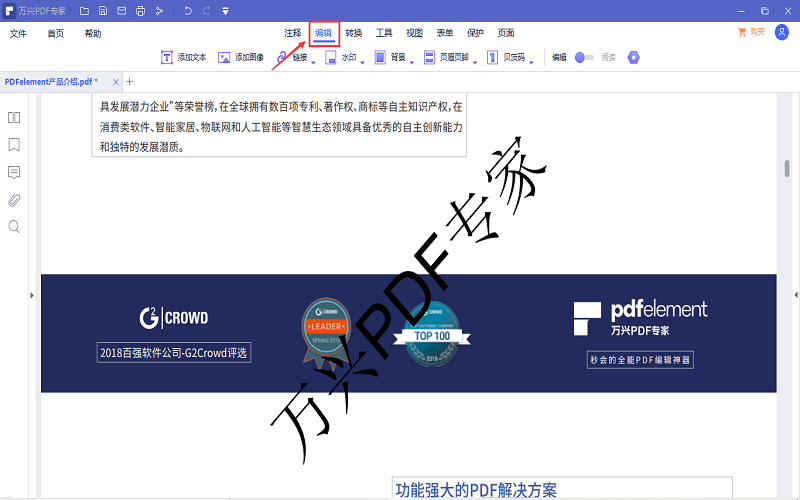This screenshot has width=800, height=500.
Task: Open the 帮助 menu
Action: [x=93, y=34]
